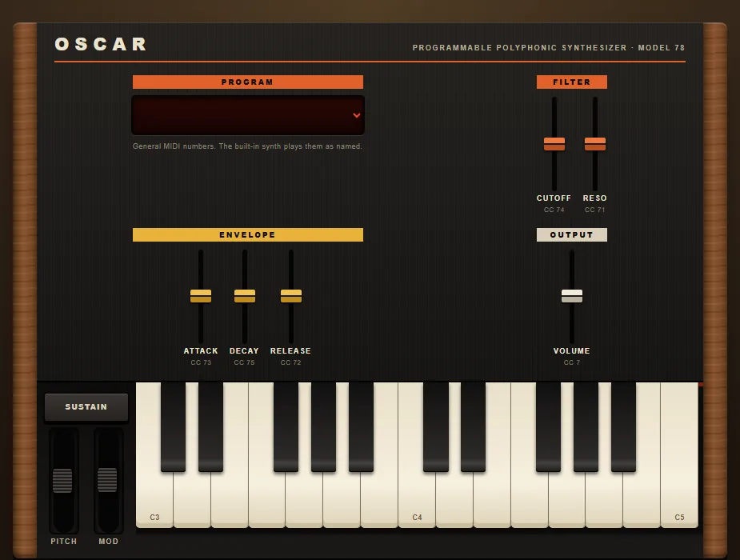Play the F3 white key
The width and height of the screenshot is (740, 560).
click(267, 500)
